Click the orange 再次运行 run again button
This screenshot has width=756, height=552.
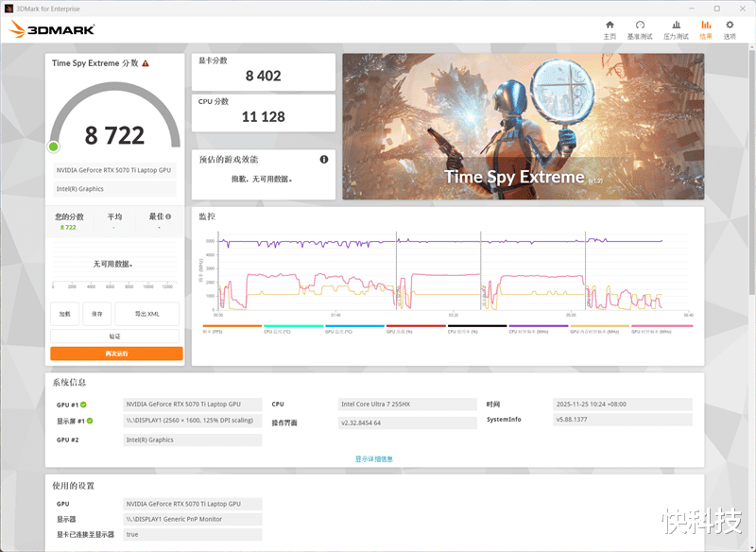tap(116, 354)
